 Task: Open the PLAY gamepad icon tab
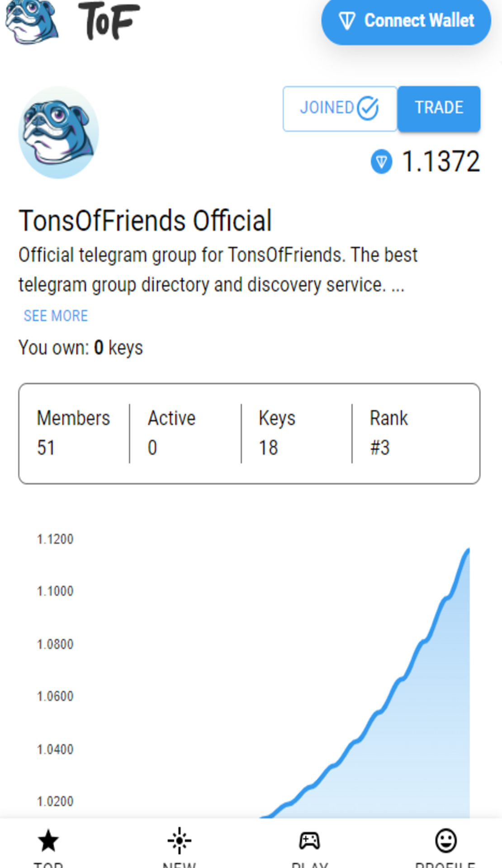[x=309, y=841]
